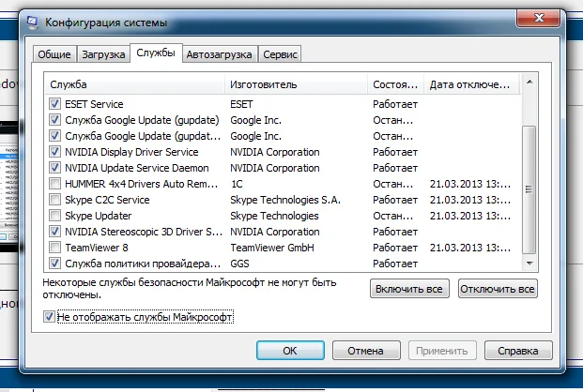Open the Загрузка tab

tap(103, 54)
